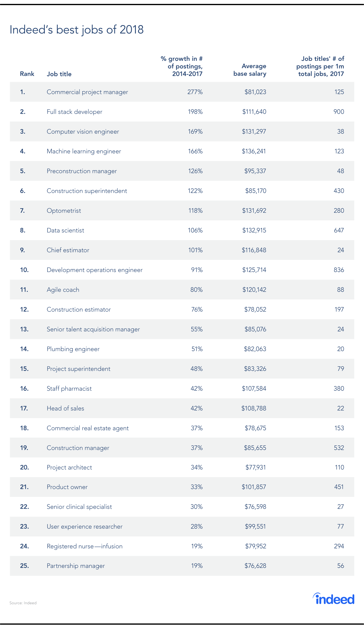The height and width of the screenshot is (629, 364).
Task: Click the 277% growth value
Action: tap(195, 92)
